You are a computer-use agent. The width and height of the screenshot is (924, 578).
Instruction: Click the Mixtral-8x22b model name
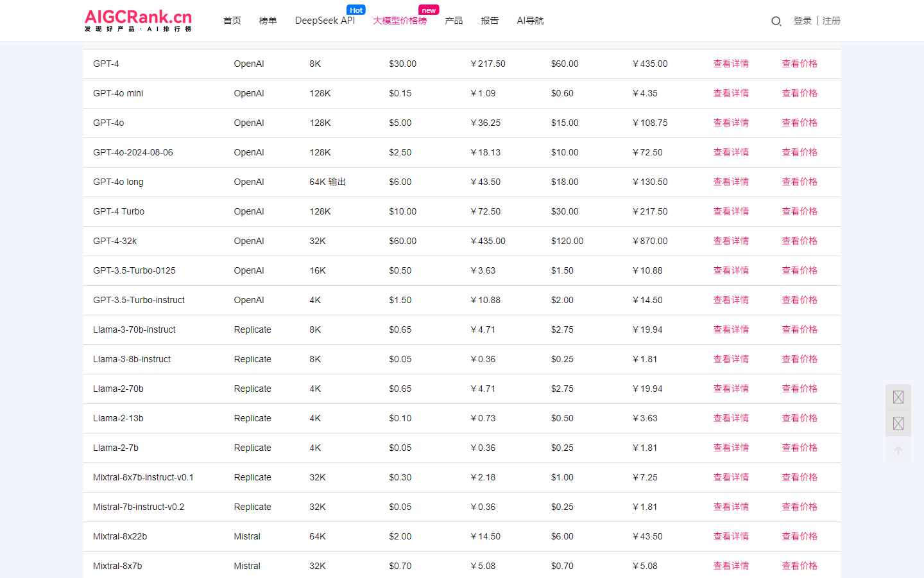pyautogui.click(x=120, y=536)
